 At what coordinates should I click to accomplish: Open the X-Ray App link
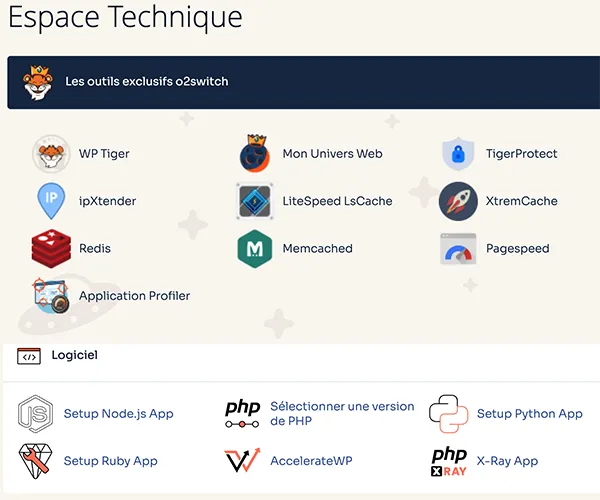coord(507,461)
